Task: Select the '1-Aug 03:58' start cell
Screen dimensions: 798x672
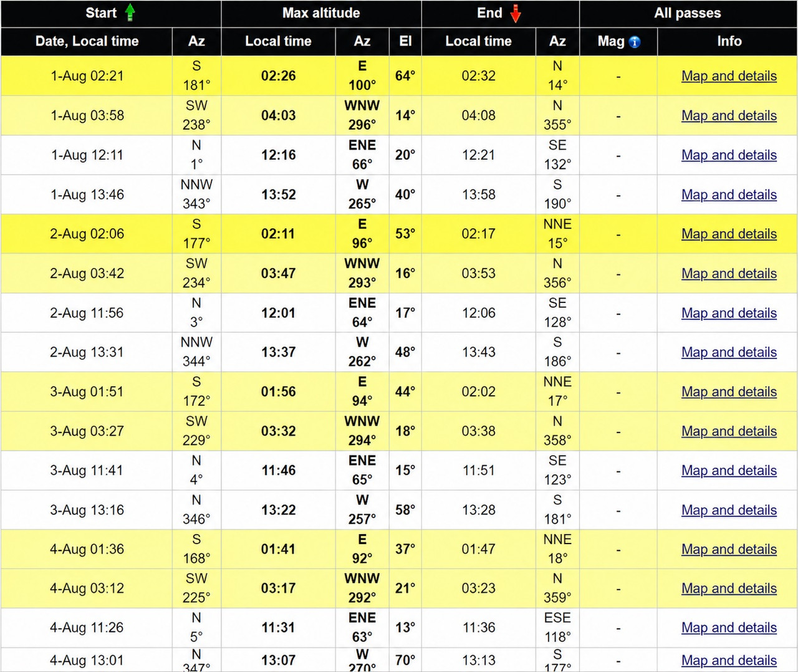Action: pos(87,115)
